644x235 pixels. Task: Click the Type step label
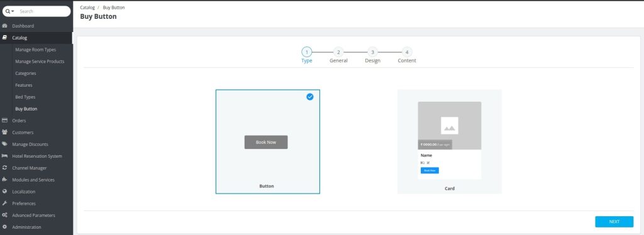(307, 61)
